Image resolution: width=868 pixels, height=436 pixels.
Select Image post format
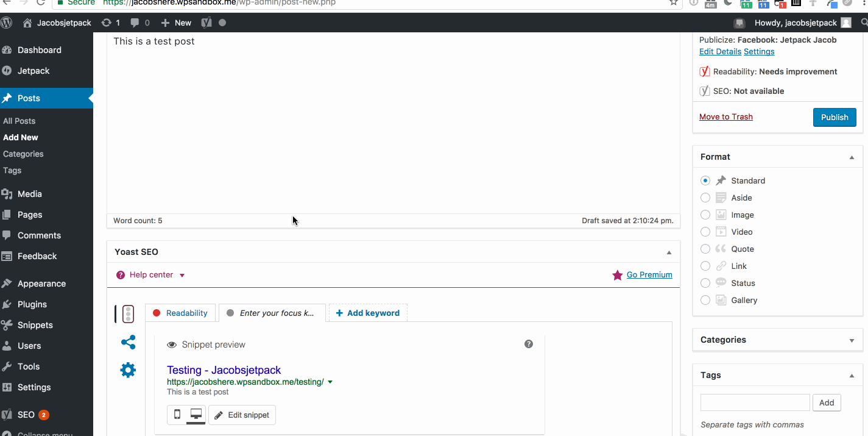[x=705, y=215]
